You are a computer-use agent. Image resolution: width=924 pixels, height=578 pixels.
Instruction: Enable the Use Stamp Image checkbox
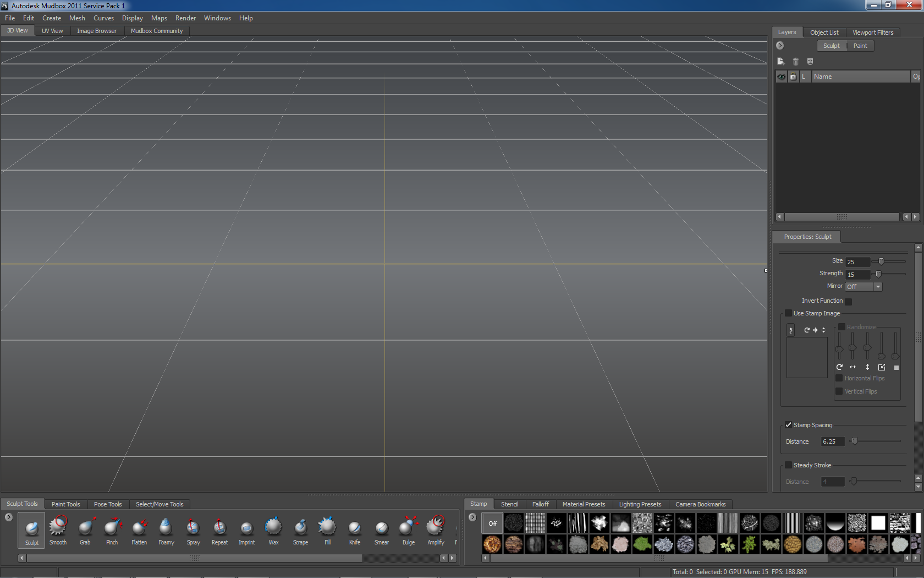click(788, 313)
